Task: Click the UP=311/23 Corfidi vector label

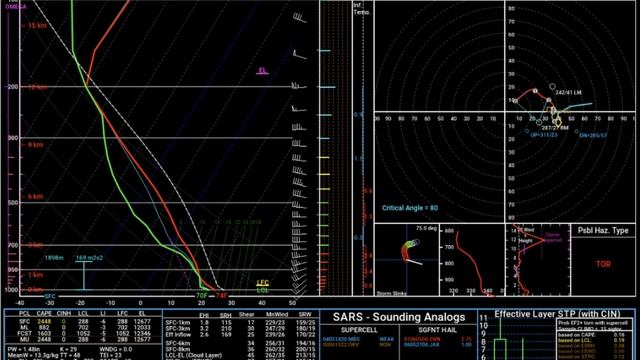Action: (544, 135)
